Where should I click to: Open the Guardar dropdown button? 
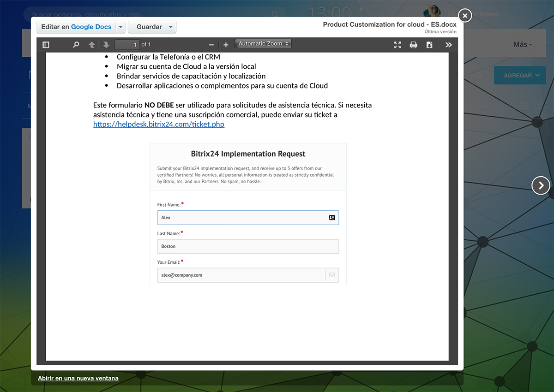pos(152,27)
